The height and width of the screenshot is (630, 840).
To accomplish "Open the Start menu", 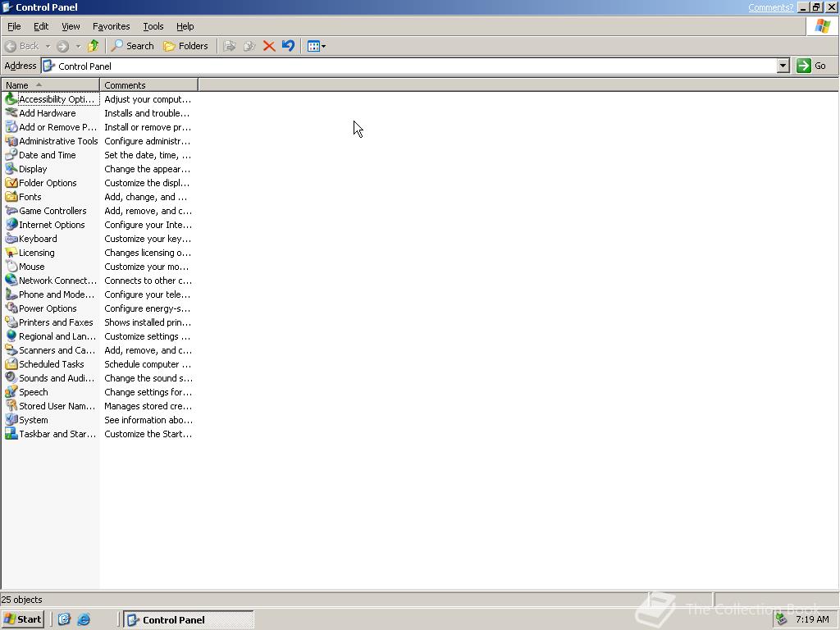I will point(23,619).
